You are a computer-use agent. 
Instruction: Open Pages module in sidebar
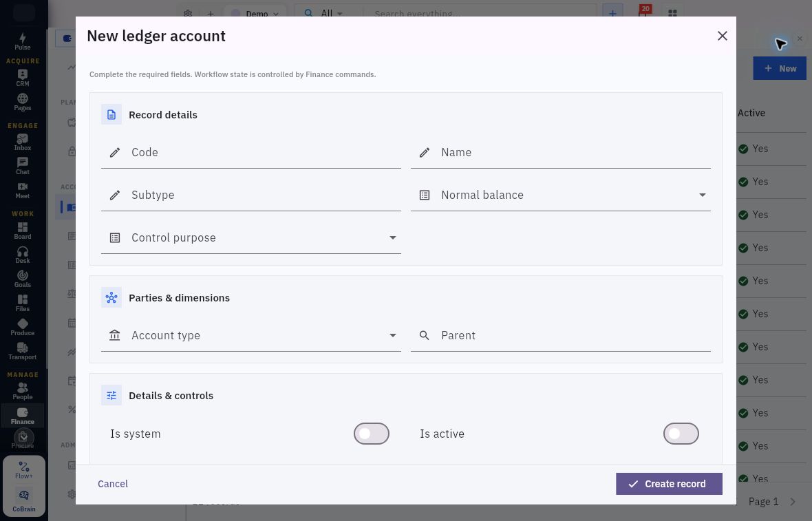point(22,103)
